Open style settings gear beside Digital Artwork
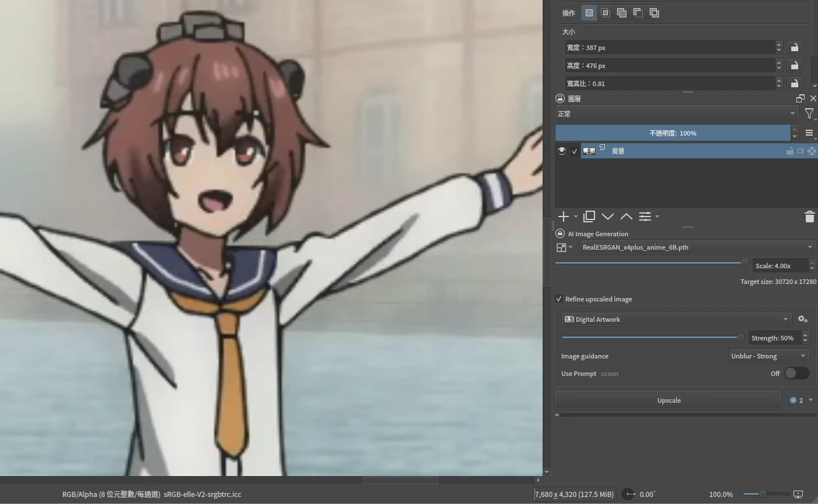 [x=802, y=319]
